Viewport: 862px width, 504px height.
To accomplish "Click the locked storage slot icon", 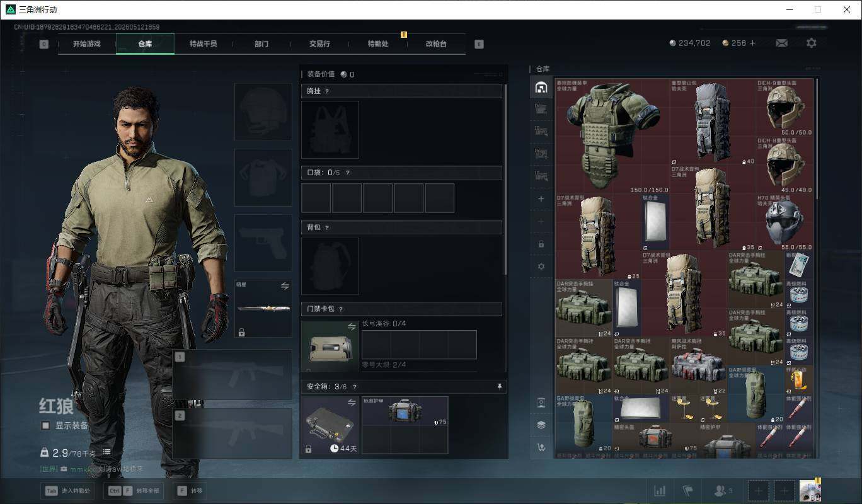I will click(541, 244).
